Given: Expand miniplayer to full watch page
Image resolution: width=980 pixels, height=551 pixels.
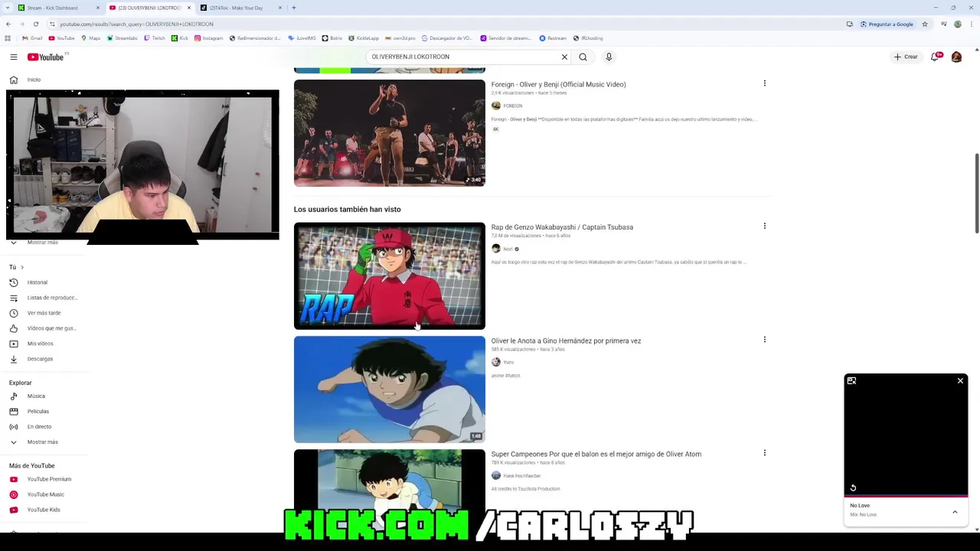Looking at the screenshot, I should coord(851,380).
